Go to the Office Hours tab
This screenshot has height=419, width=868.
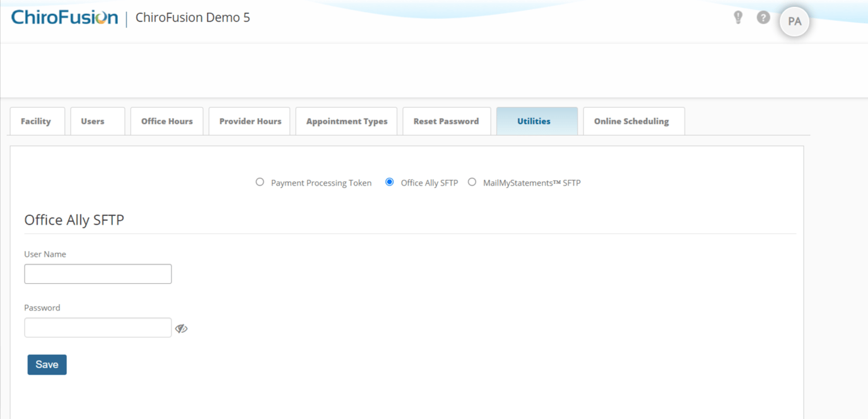click(167, 121)
